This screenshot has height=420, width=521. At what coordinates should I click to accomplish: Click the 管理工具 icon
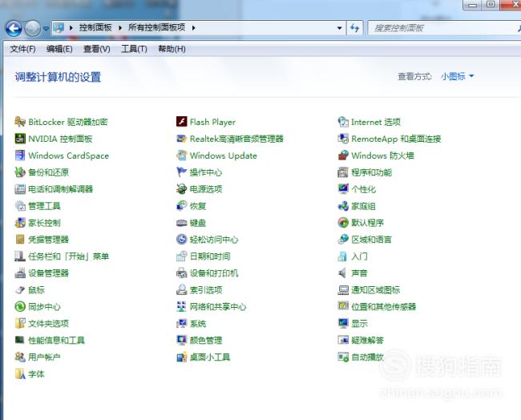pyautogui.click(x=20, y=206)
